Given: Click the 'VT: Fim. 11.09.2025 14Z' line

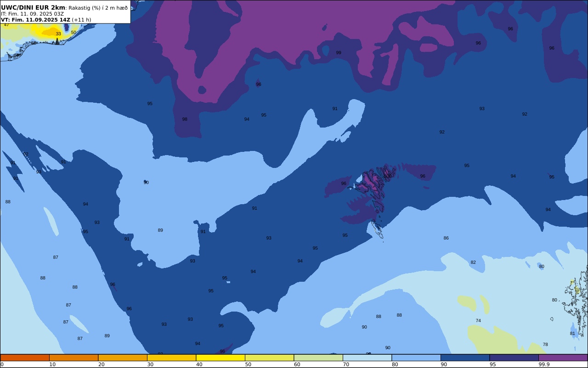Looking at the screenshot, I should pos(35,20).
